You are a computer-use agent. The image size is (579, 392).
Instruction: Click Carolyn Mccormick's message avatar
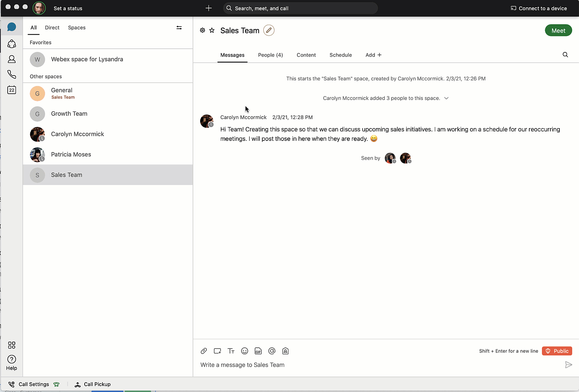207,121
